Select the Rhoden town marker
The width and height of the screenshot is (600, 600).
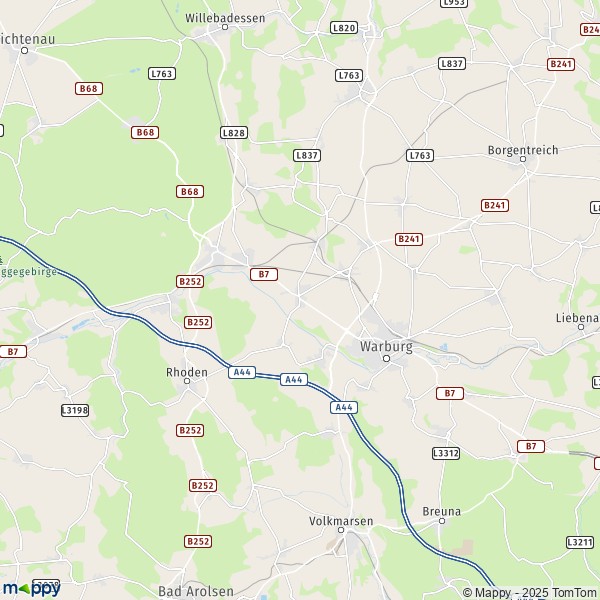187,381
